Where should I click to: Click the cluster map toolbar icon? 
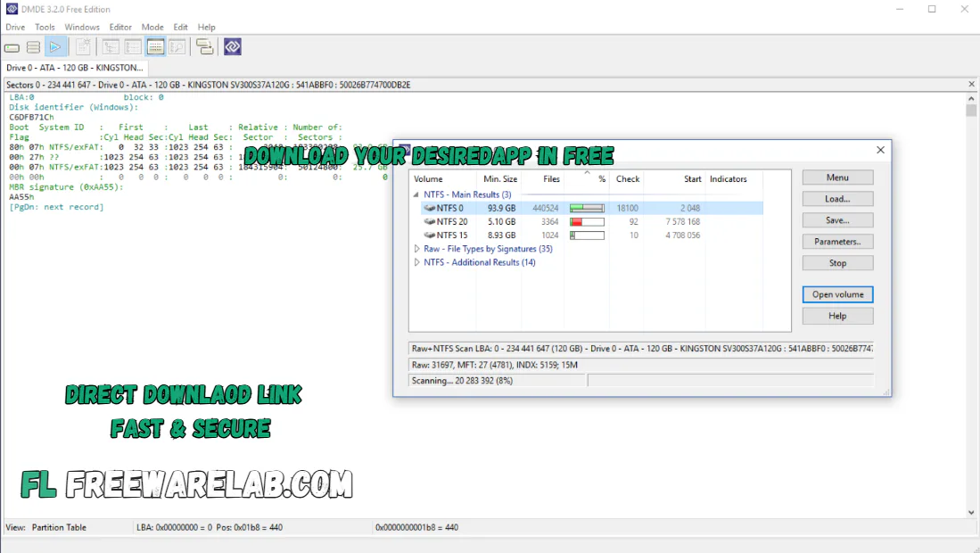coord(110,46)
